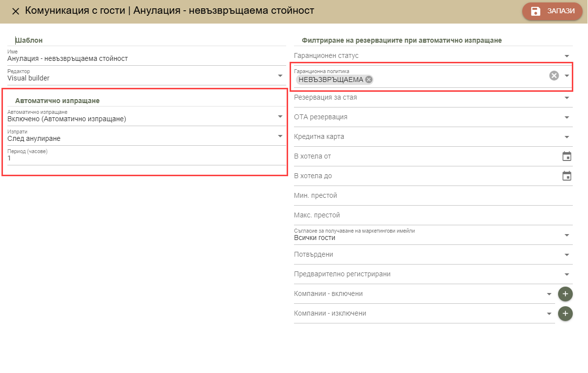Image resolution: width=588 pixels, height=373 pixels.
Task: Expand the Кредитна карта dropdown
Action: [433, 137]
